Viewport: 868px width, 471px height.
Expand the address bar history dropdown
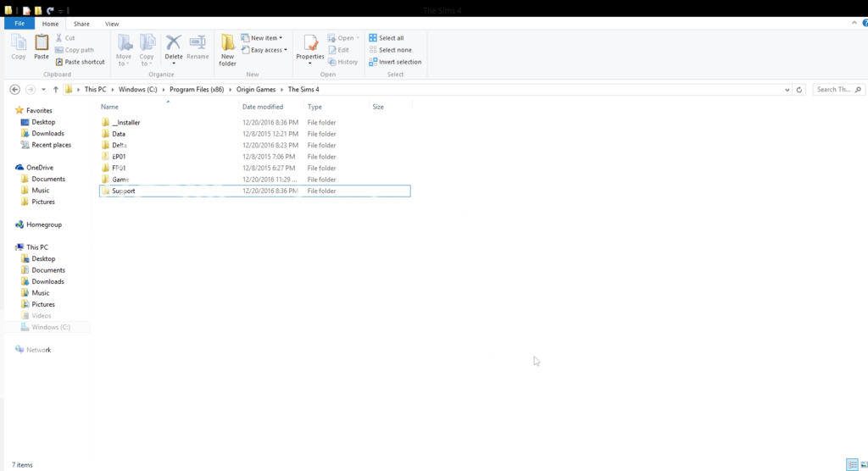787,89
